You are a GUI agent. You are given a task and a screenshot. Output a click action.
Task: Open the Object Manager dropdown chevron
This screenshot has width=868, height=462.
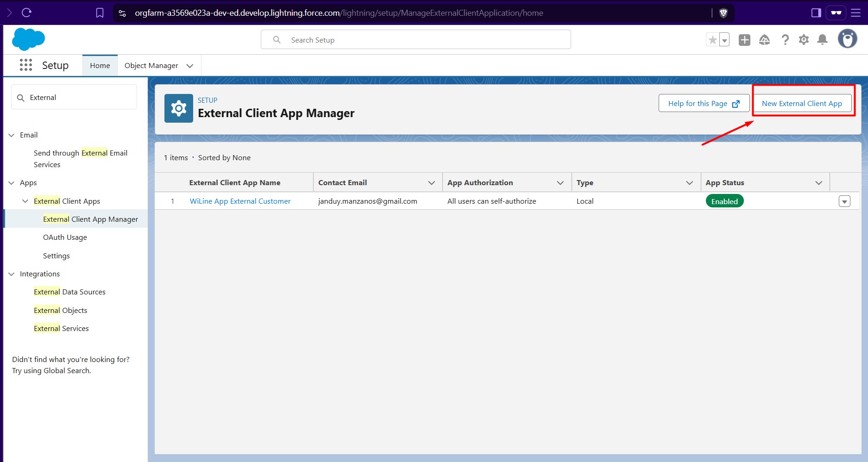[190, 66]
